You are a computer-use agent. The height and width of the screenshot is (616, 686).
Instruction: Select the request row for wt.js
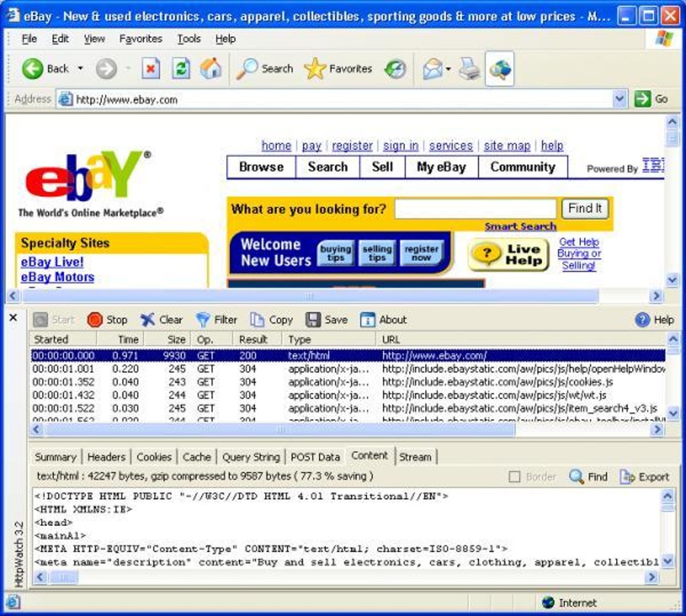click(x=348, y=395)
